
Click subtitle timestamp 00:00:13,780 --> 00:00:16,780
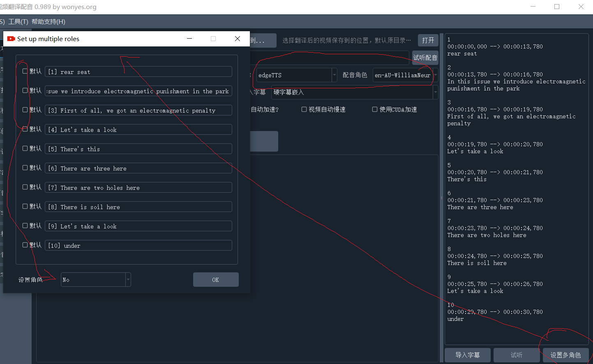coord(495,74)
